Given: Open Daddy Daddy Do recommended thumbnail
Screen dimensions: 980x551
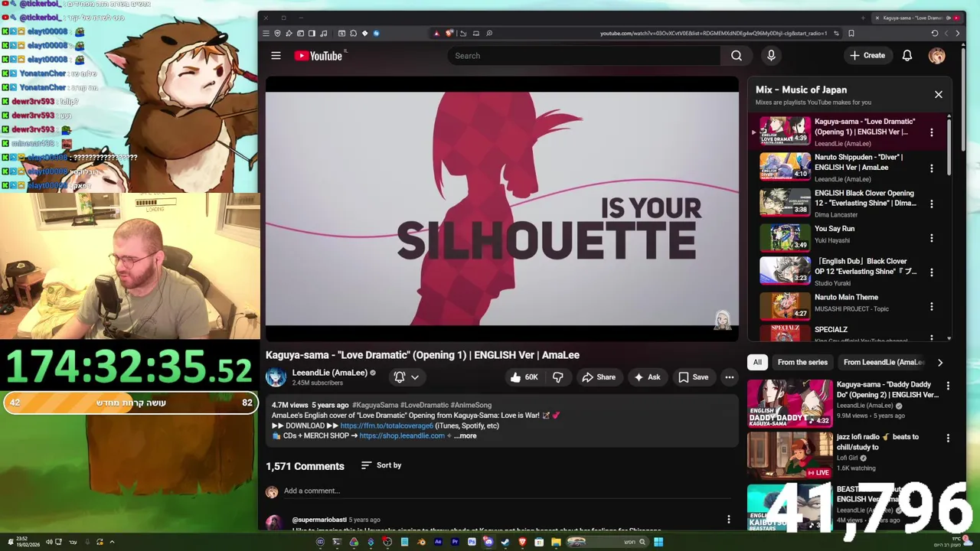Looking at the screenshot, I should coord(789,403).
